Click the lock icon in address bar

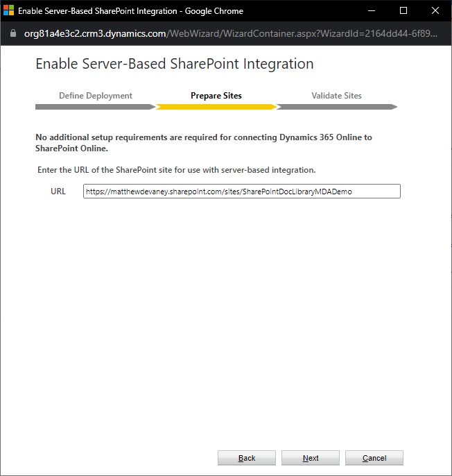pos(13,33)
